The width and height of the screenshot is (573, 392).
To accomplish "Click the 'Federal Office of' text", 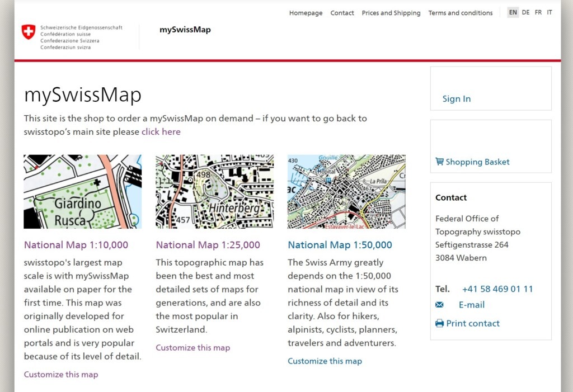I will point(467,219).
